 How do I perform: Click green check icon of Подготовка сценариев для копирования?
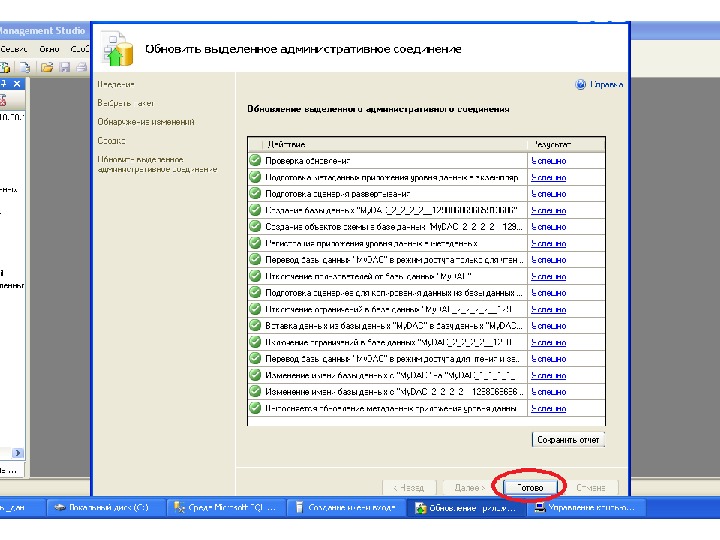[255, 292]
